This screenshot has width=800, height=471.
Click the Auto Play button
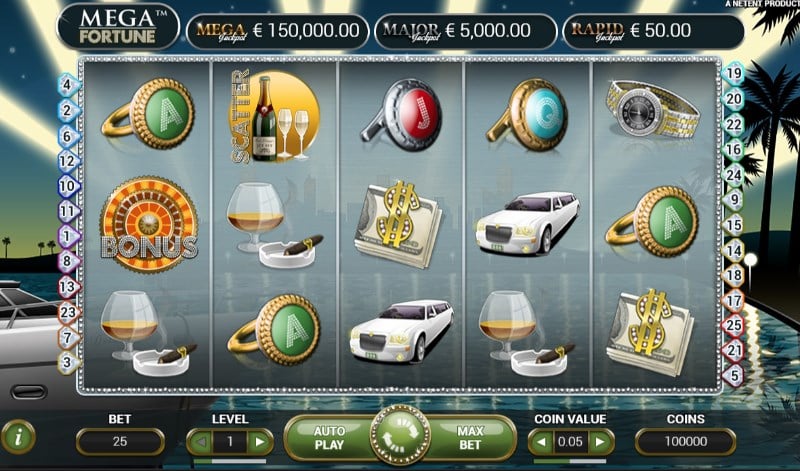pos(330,438)
